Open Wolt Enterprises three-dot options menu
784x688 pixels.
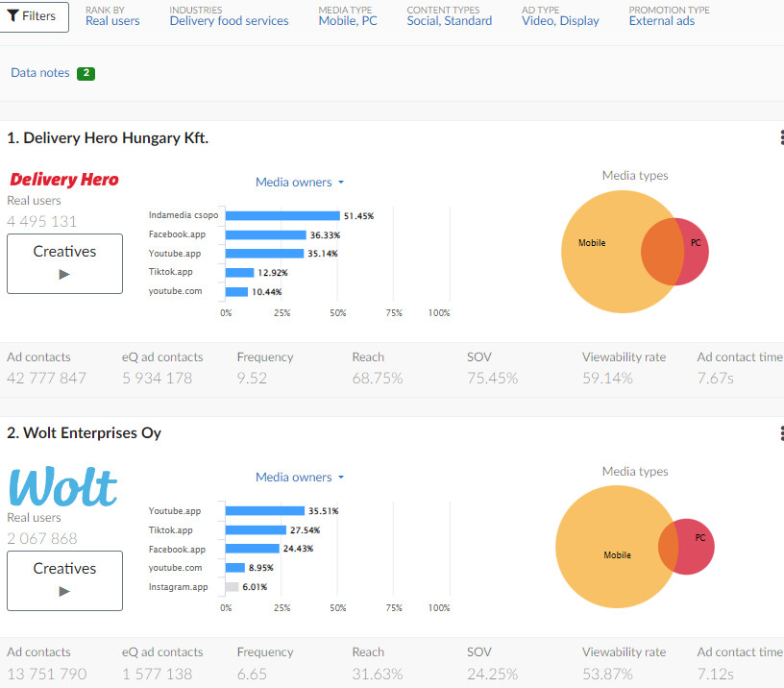click(x=781, y=433)
